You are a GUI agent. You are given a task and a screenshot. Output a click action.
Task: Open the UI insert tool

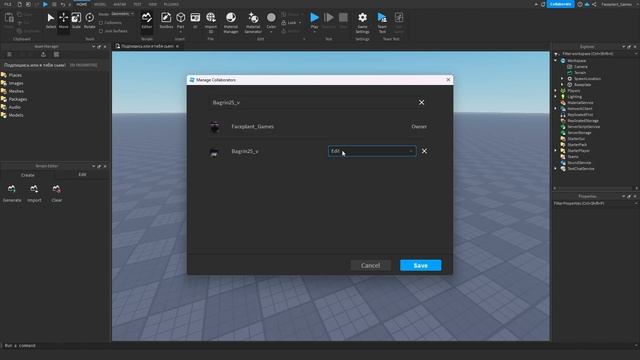coord(195,20)
